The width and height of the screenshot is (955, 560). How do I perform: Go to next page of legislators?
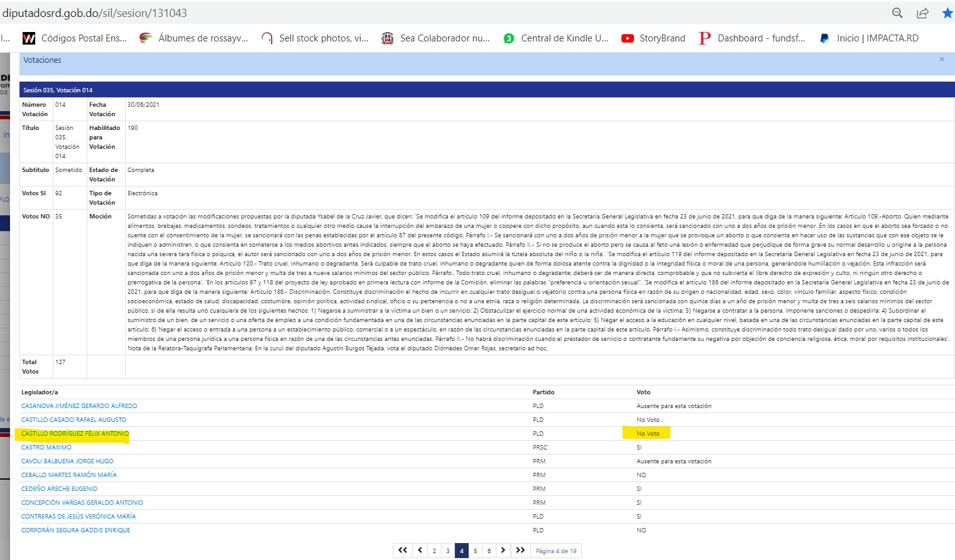click(x=503, y=551)
